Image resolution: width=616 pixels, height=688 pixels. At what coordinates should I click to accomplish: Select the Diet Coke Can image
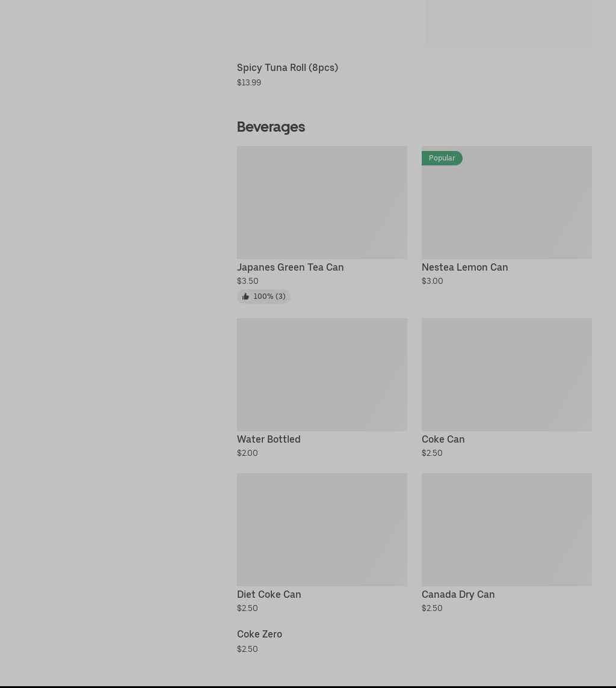click(x=322, y=529)
